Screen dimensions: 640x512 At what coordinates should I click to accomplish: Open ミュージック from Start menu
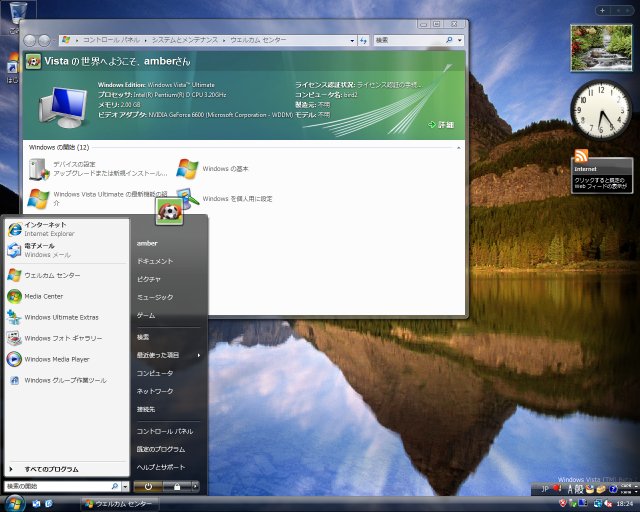(155, 297)
